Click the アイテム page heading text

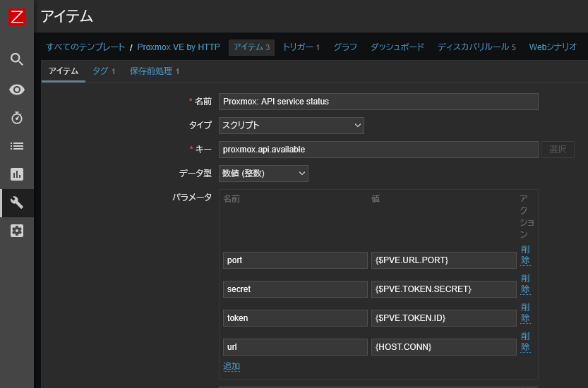coord(67,16)
